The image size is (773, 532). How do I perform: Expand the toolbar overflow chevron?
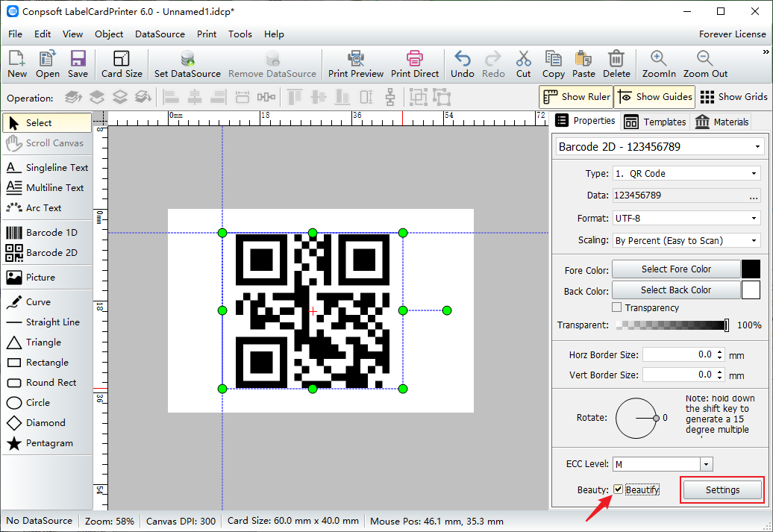[x=766, y=51]
